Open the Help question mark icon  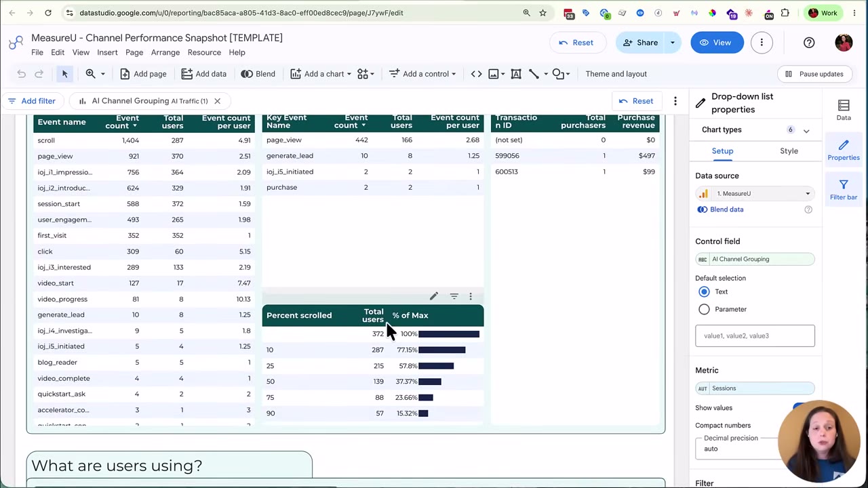pyautogui.click(x=809, y=43)
